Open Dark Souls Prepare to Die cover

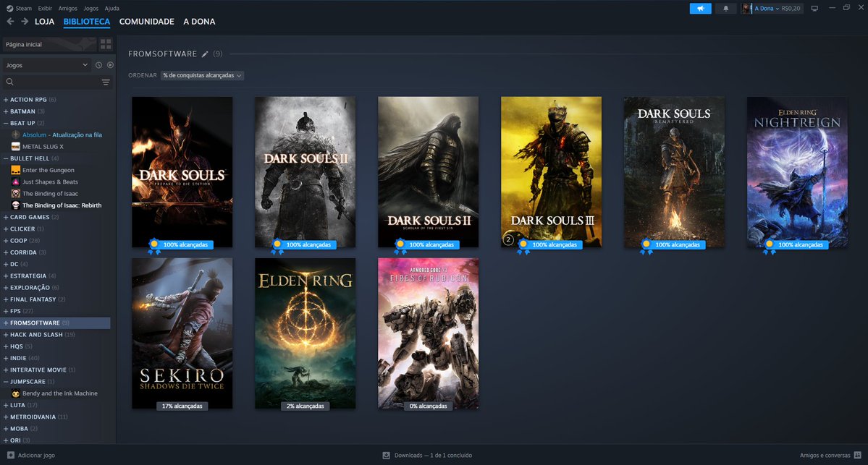click(182, 172)
